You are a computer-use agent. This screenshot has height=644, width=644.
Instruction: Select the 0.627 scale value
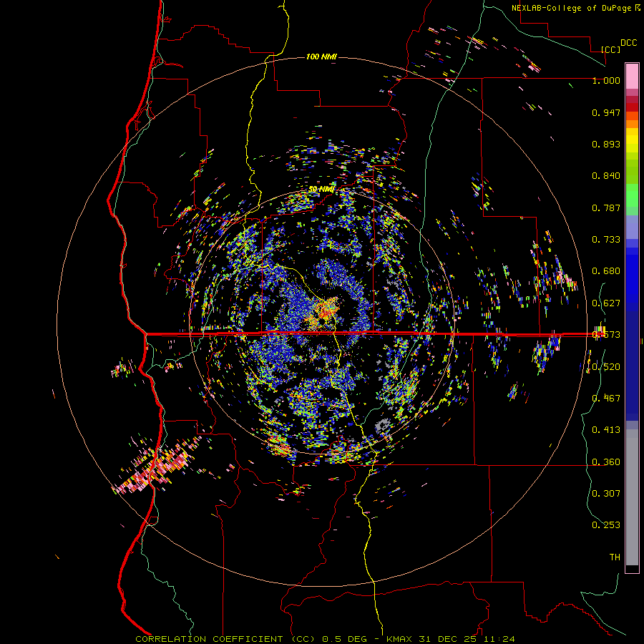click(x=606, y=303)
